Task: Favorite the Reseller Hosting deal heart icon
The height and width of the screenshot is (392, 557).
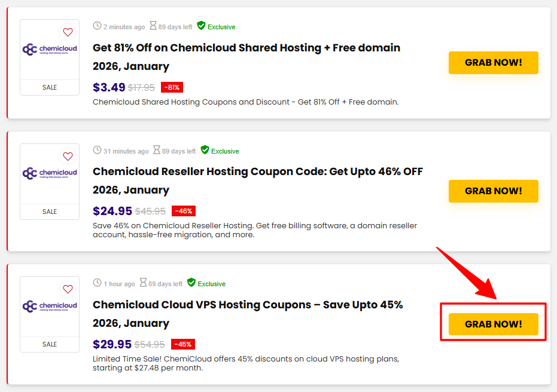Action: click(x=68, y=157)
